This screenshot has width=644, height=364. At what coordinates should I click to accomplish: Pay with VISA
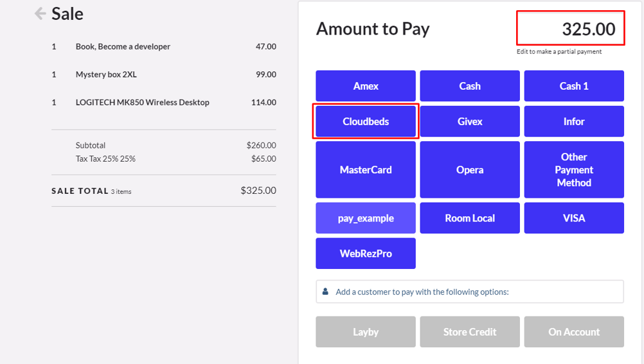574,218
